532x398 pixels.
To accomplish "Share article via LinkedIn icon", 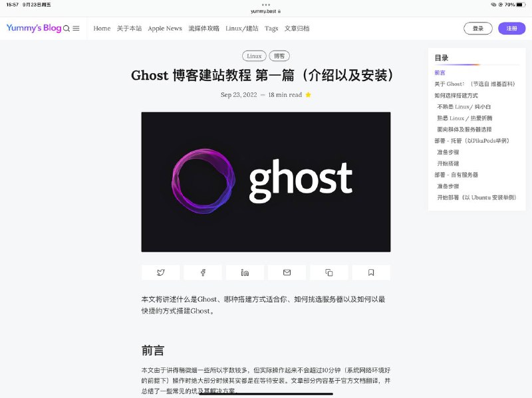I will [245, 272].
